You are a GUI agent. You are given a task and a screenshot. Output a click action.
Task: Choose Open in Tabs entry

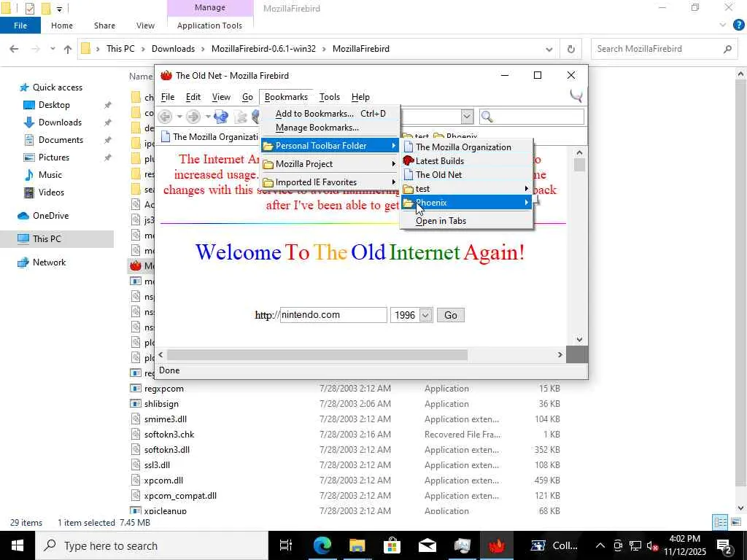tap(466, 221)
